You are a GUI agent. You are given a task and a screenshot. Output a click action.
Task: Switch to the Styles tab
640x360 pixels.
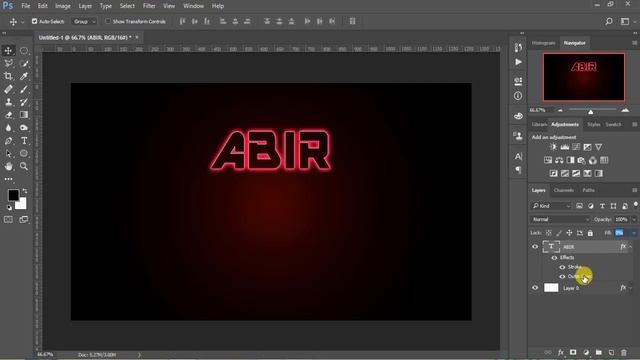coord(594,124)
